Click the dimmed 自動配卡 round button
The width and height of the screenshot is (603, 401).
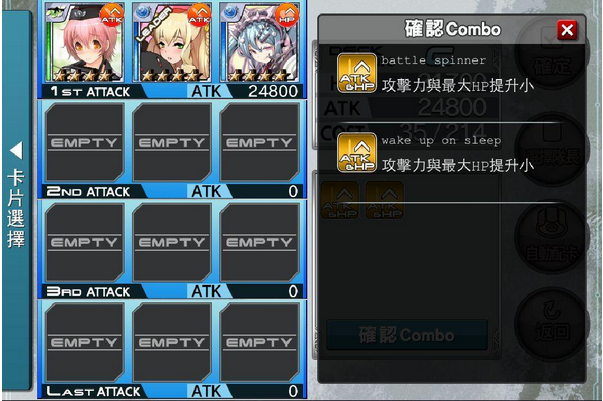tap(552, 235)
